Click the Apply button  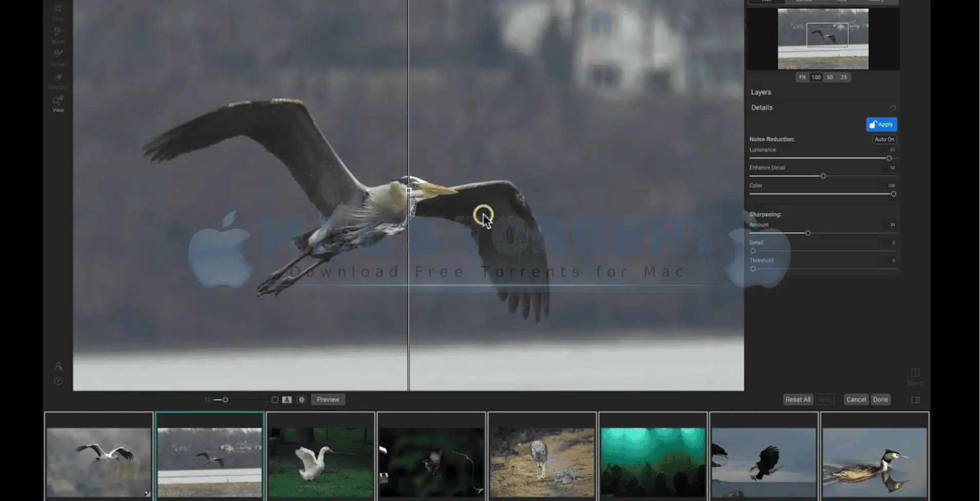coord(882,124)
